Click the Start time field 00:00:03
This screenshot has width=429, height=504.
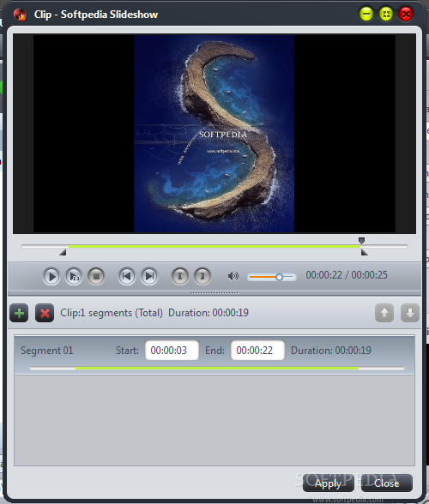[172, 350]
